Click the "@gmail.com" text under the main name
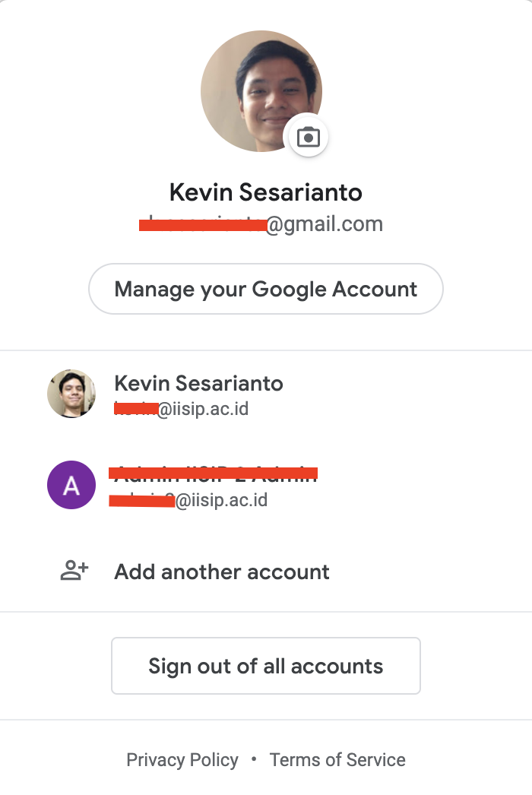This screenshot has height=795, width=532. 325,224
